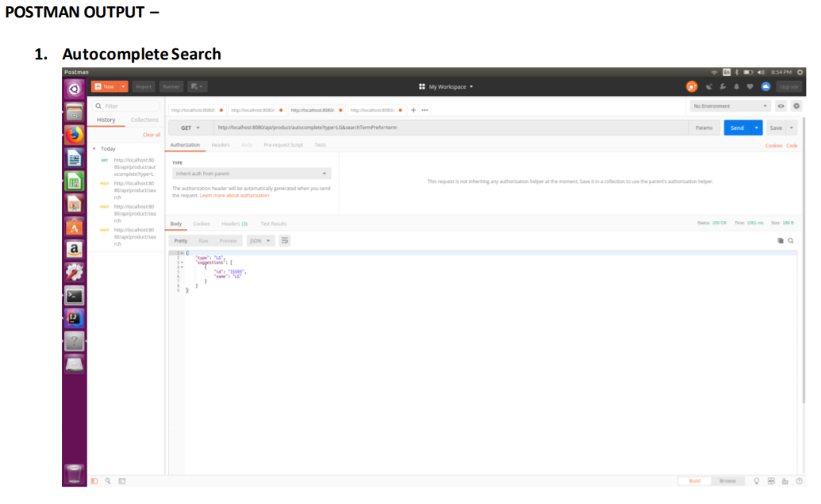The width and height of the screenshot is (821, 504).
Task: Switch to the request Authorization tab
Action: (185, 145)
